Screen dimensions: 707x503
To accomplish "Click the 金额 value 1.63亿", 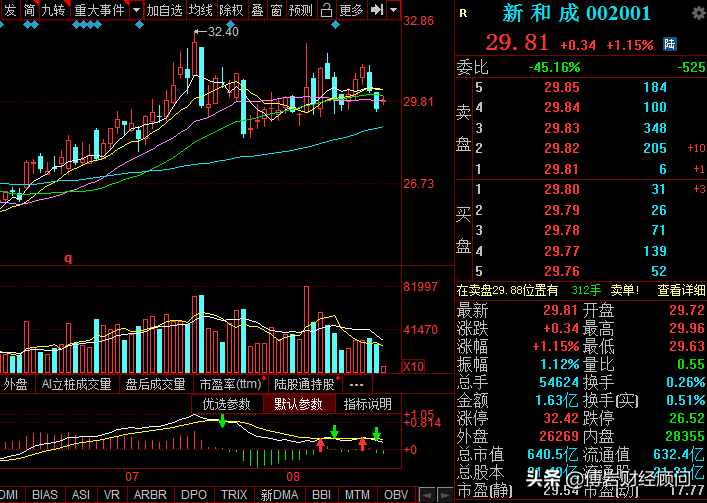I will [556, 400].
